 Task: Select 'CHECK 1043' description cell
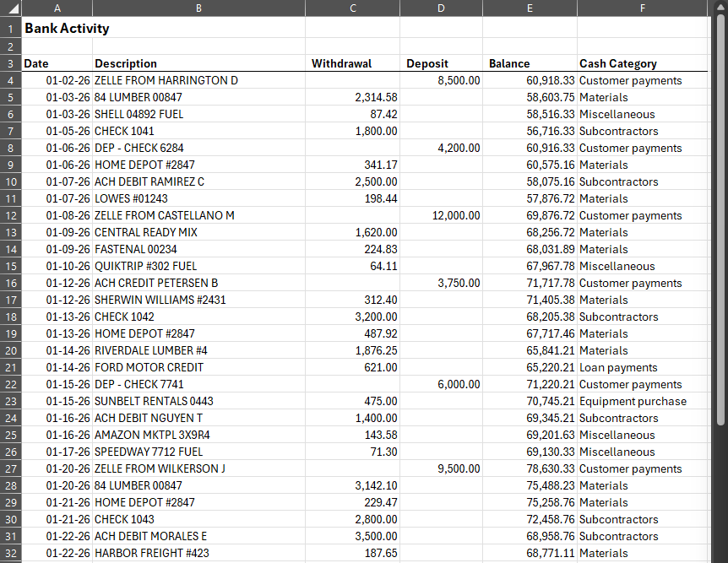pyautogui.click(x=198, y=520)
